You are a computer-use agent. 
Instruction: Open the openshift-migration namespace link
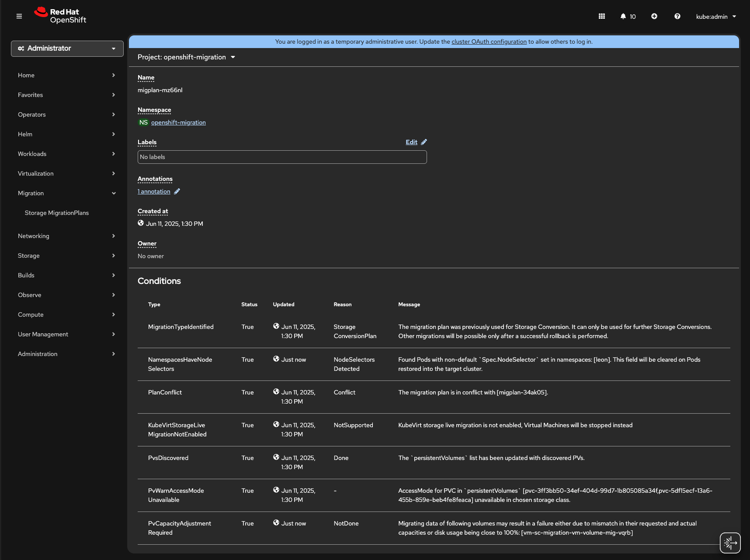(x=178, y=122)
